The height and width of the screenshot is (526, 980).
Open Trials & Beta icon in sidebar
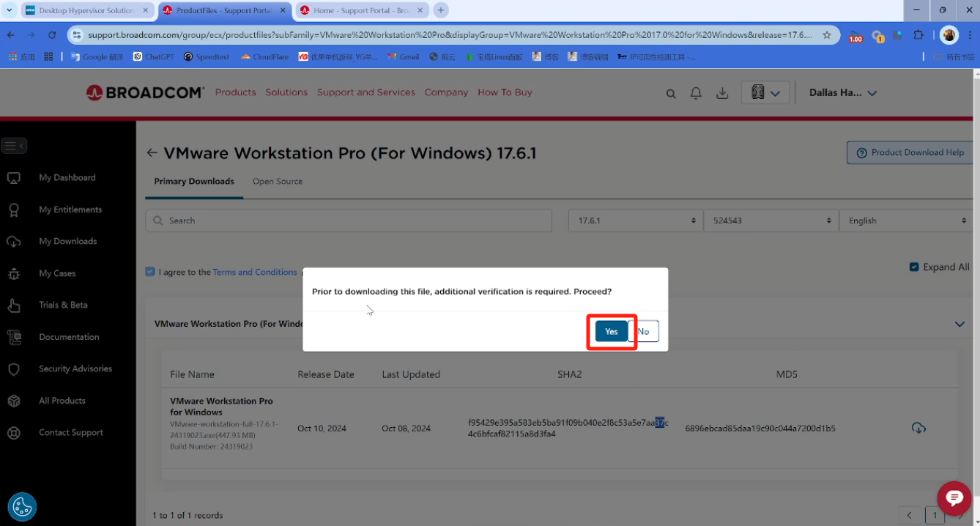tap(13, 305)
